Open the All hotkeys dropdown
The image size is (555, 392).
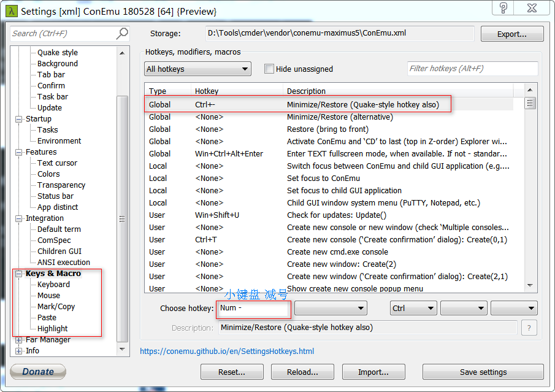(x=197, y=69)
